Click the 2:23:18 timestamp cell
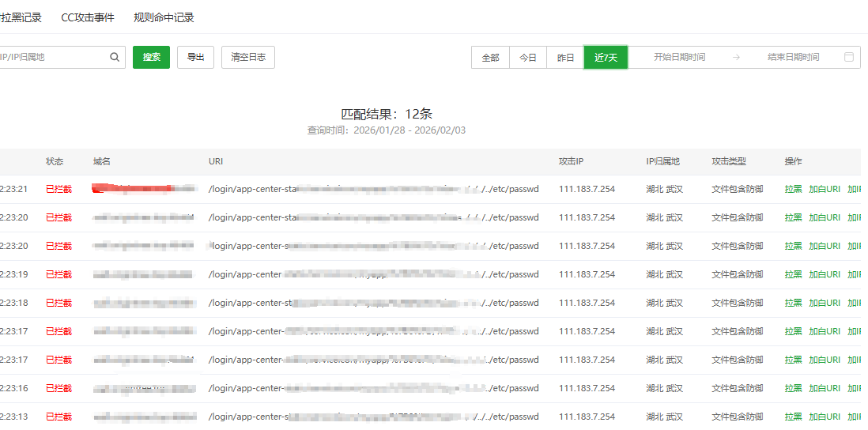This screenshot has height=430, width=868. 14,304
